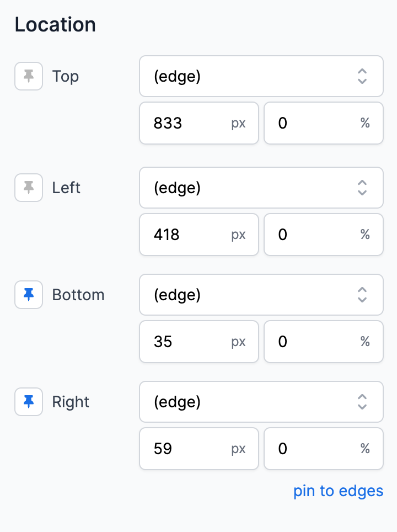The image size is (397, 532).
Task: Click the Bottom dropdown chevron arrows
Action: pos(362,295)
